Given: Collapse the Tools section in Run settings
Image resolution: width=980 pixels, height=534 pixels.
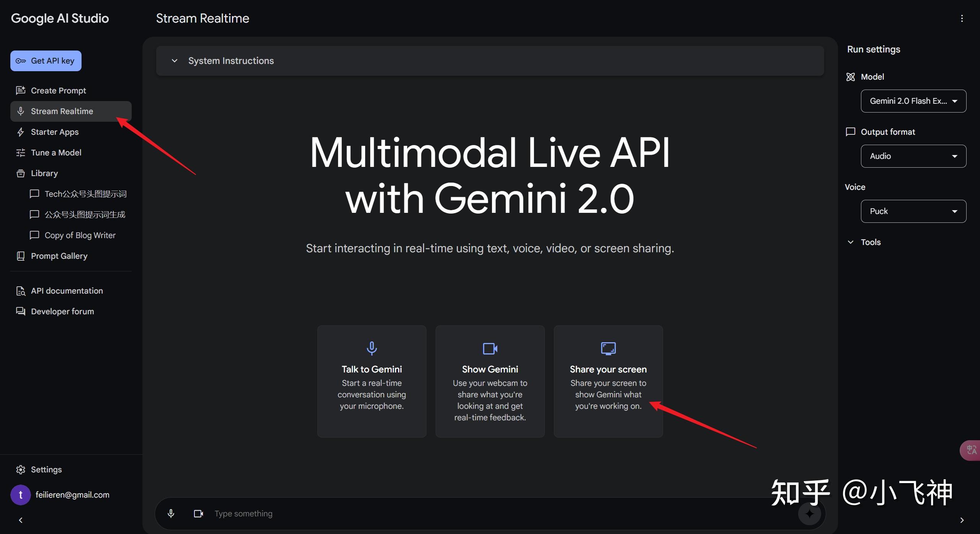Looking at the screenshot, I should coord(851,242).
